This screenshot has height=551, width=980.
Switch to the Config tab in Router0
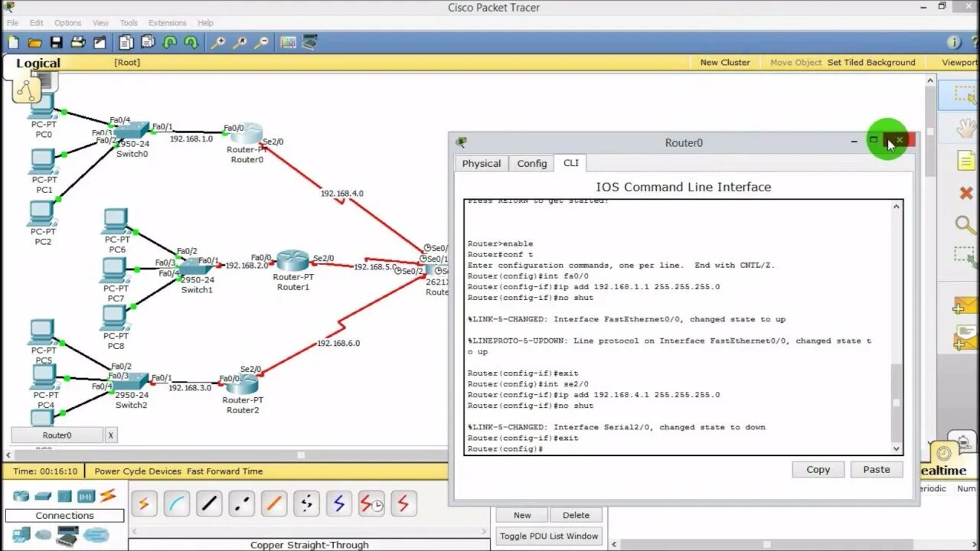[x=531, y=164]
